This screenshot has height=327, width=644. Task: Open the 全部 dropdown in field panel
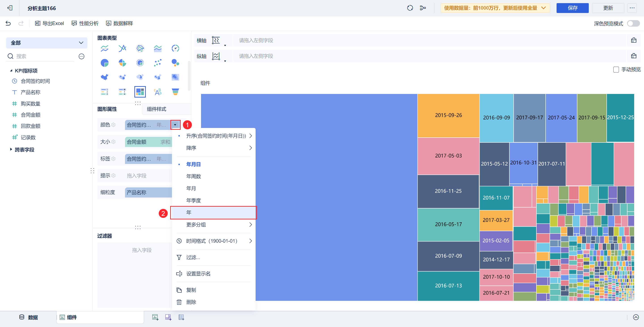(x=47, y=43)
